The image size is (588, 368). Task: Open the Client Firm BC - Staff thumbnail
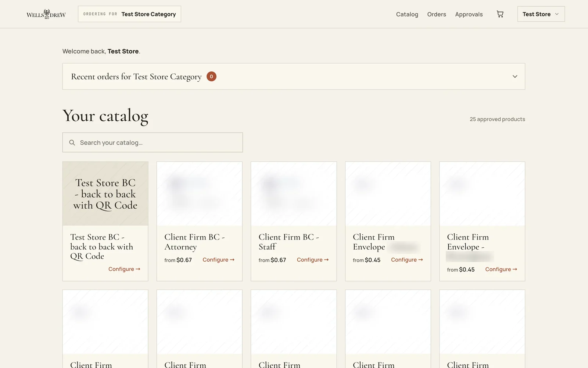tap(294, 194)
